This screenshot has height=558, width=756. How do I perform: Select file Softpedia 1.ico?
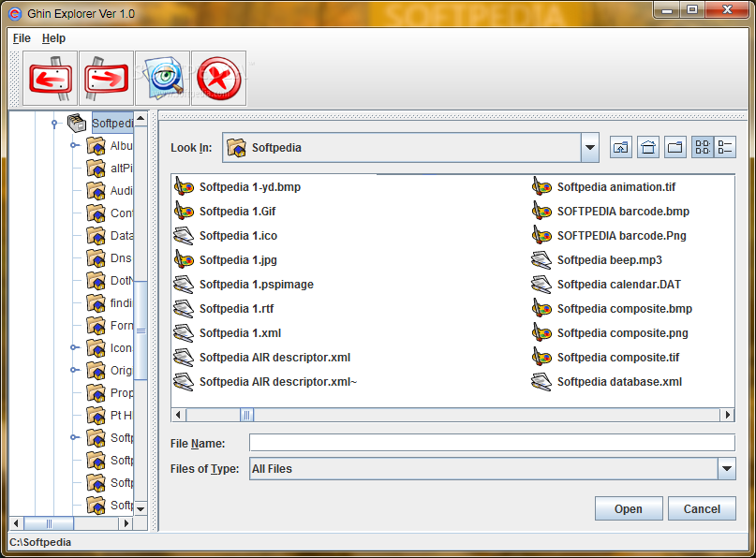click(x=226, y=236)
